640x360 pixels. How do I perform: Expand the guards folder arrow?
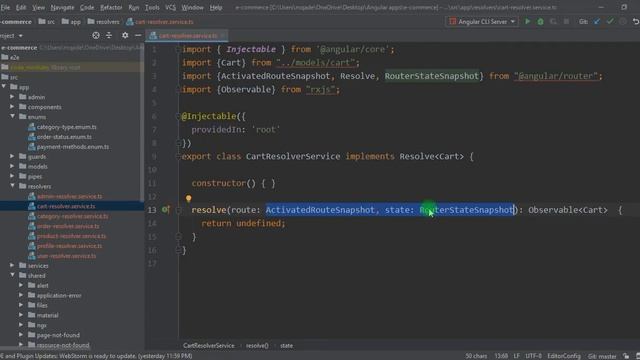[12, 156]
